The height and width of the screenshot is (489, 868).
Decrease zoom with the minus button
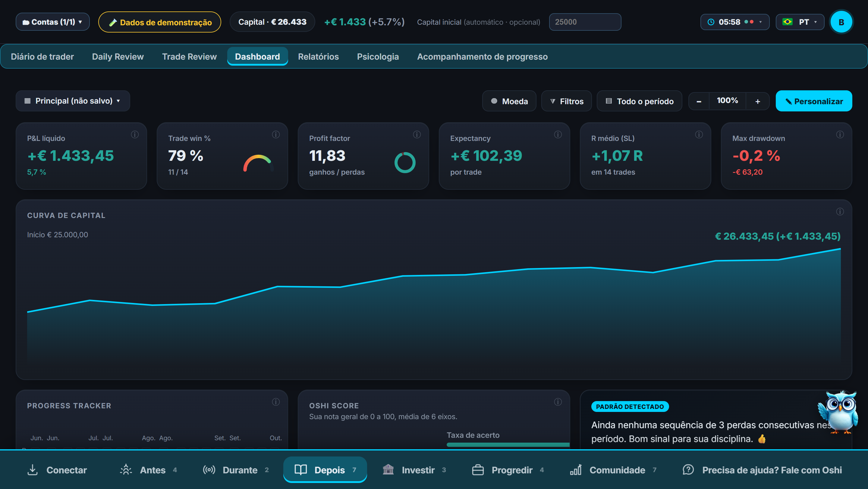point(699,101)
